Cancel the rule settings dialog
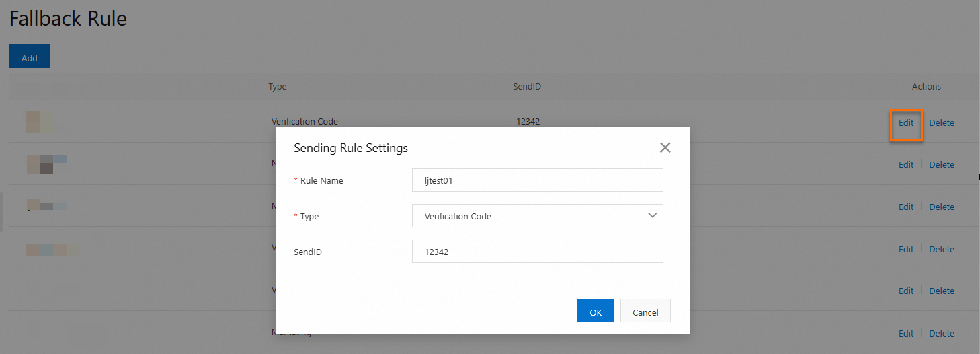 pyautogui.click(x=645, y=312)
